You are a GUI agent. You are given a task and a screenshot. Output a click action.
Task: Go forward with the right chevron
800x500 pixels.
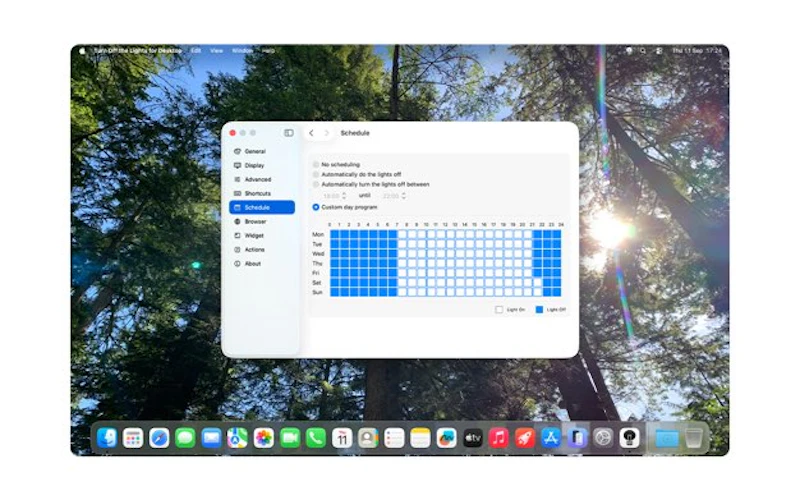tap(327, 133)
